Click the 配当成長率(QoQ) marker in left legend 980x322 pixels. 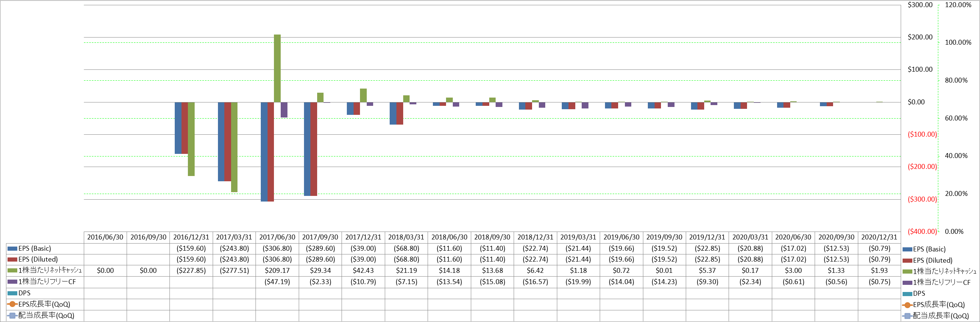coord(12,316)
